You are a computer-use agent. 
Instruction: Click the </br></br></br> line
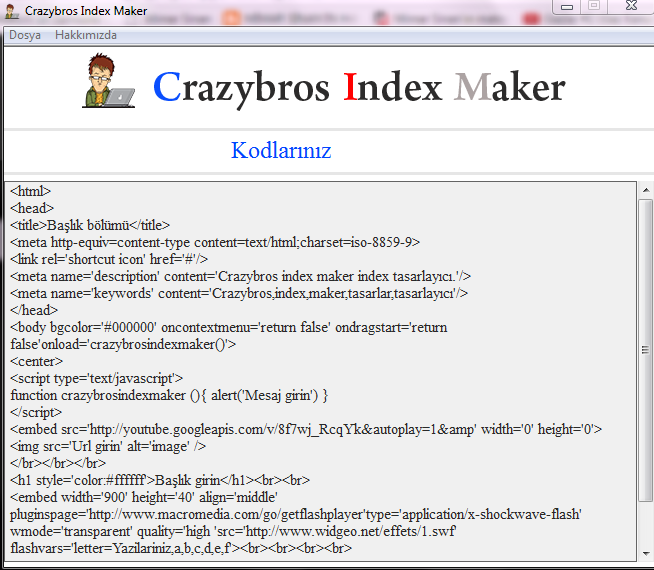58,463
